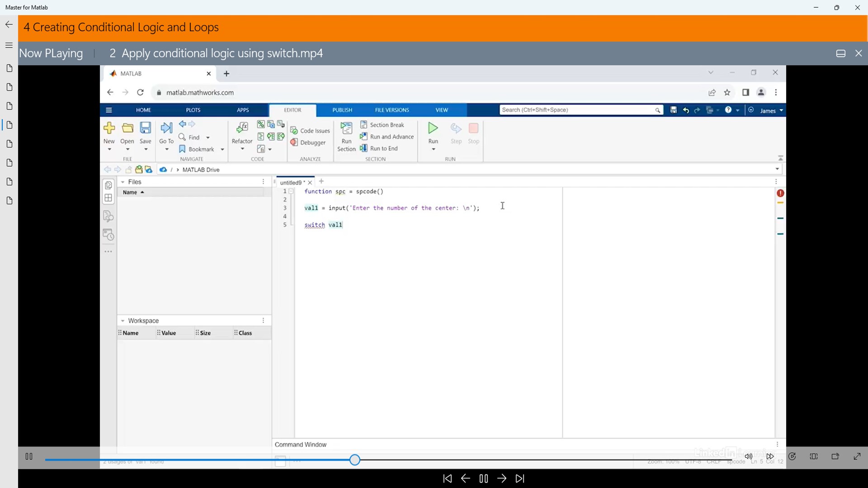Switch to the PUBLISH ribbon tab
The image size is (868, 488).
click(342, 110)
